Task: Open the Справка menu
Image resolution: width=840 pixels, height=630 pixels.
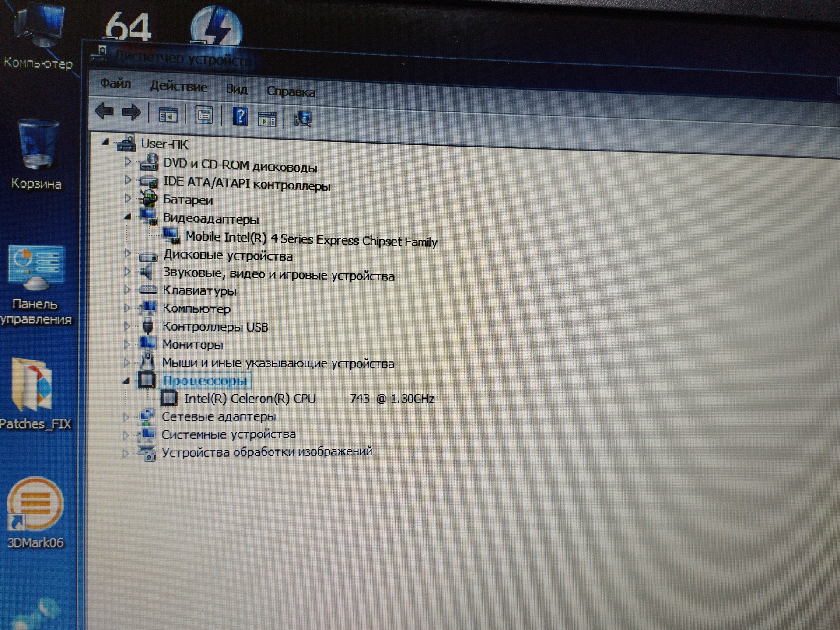Action: pos(291,91)
